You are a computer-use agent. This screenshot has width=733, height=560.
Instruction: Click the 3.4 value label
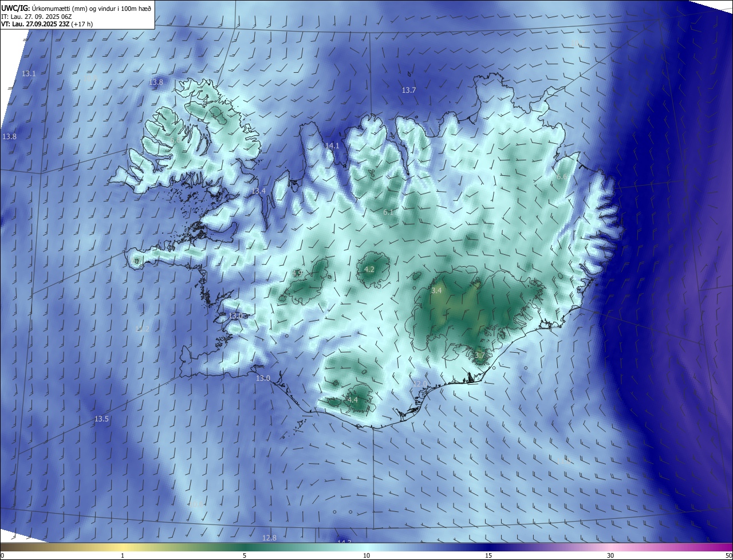pos(436,291)
